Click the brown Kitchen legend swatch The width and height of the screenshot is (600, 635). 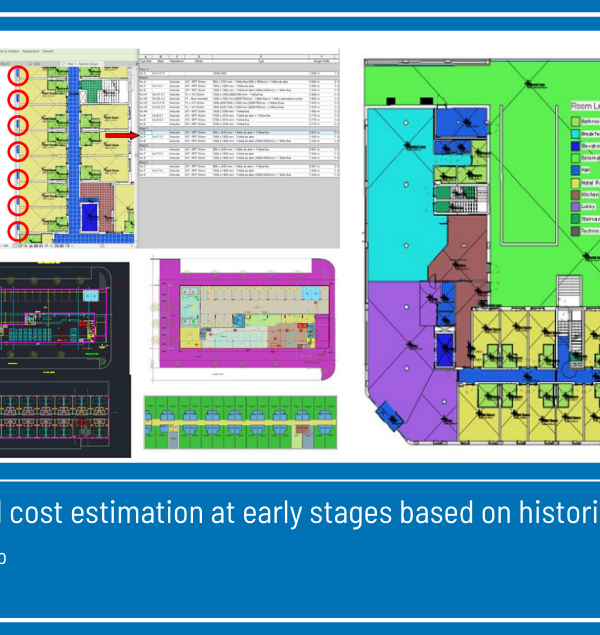click(x=576, y=196)
